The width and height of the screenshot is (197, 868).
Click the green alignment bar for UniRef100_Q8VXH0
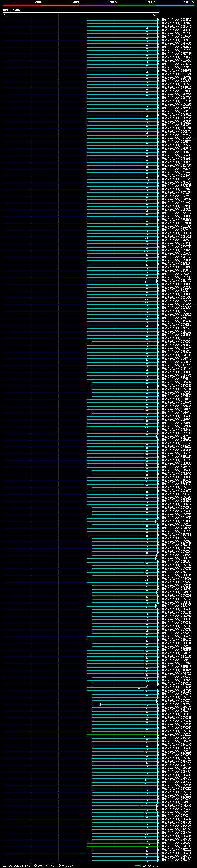125,586
